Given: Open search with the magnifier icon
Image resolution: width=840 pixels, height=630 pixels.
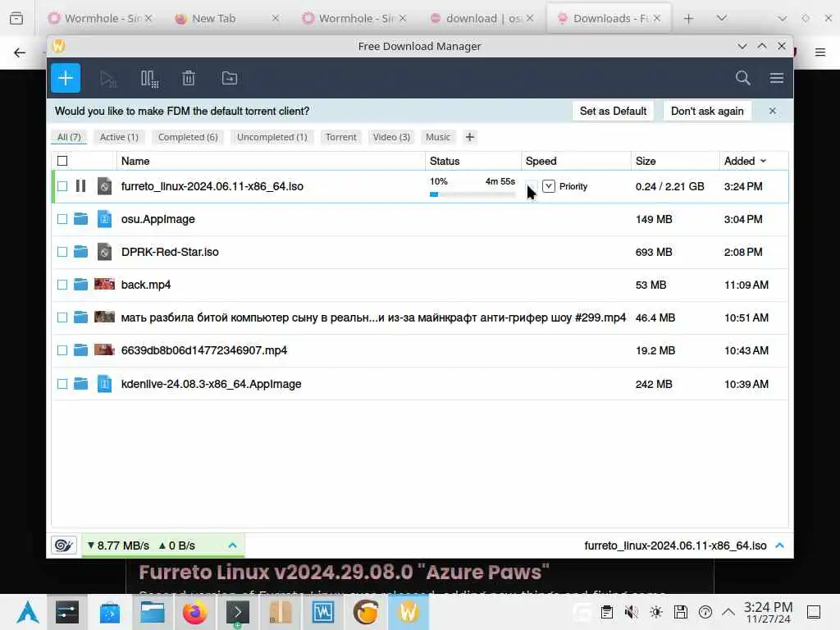Looking at the screenshot, I should [x=742, y=78].
